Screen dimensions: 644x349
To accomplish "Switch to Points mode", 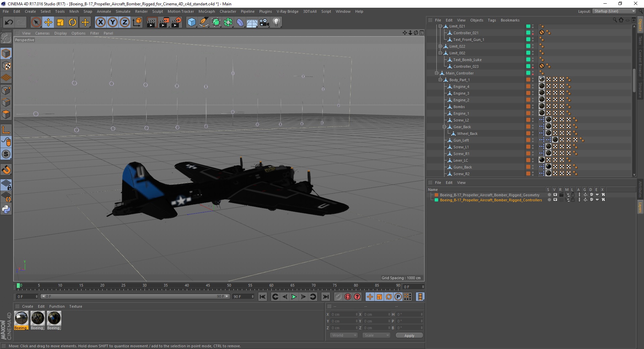I will click(6, 90).
